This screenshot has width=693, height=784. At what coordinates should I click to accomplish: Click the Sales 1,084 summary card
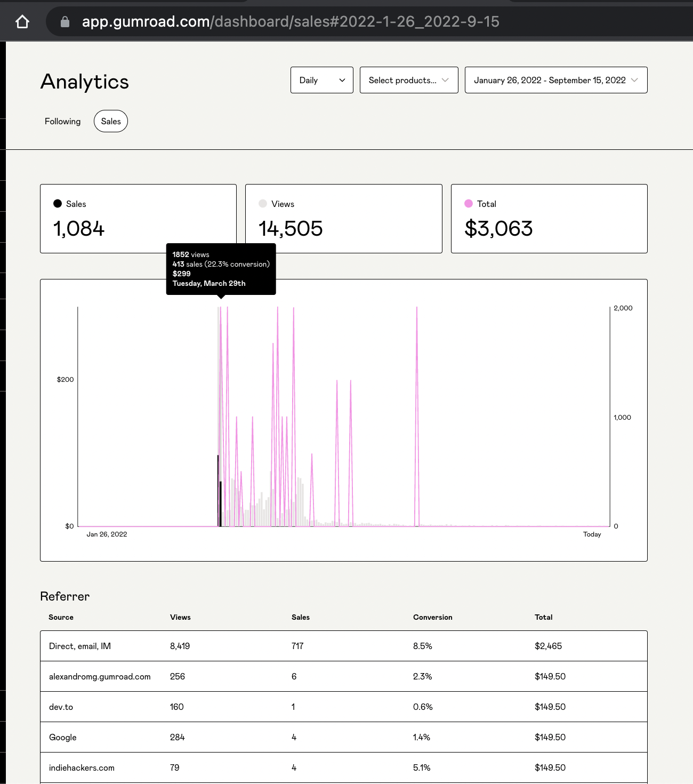138,219
